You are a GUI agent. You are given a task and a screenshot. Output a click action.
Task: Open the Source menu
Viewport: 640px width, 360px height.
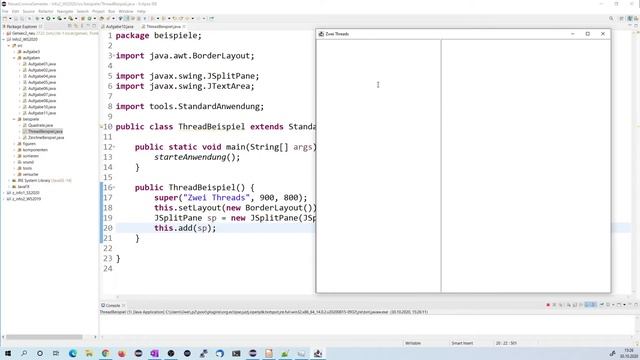click(29, 11)
